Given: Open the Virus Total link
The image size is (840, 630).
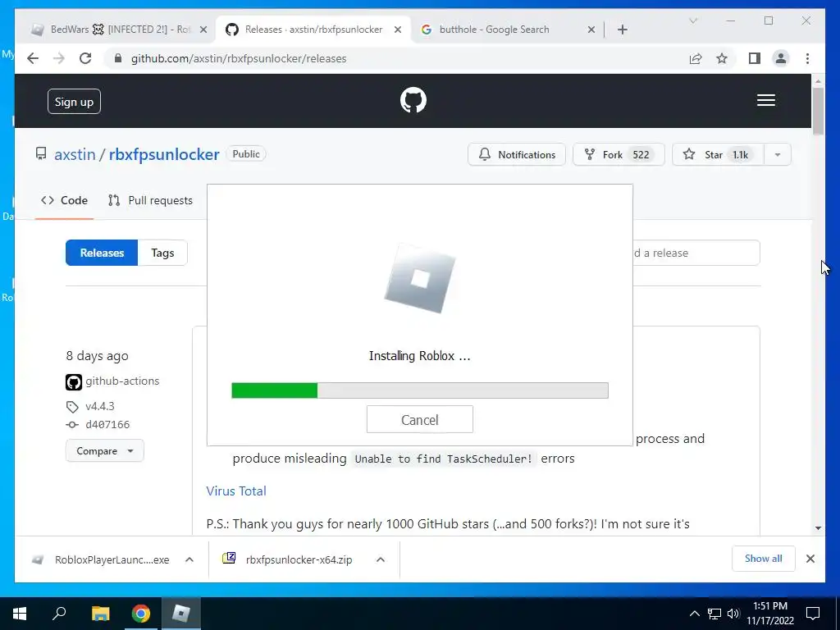Looking at the screenshot, I should coord(236,491).
